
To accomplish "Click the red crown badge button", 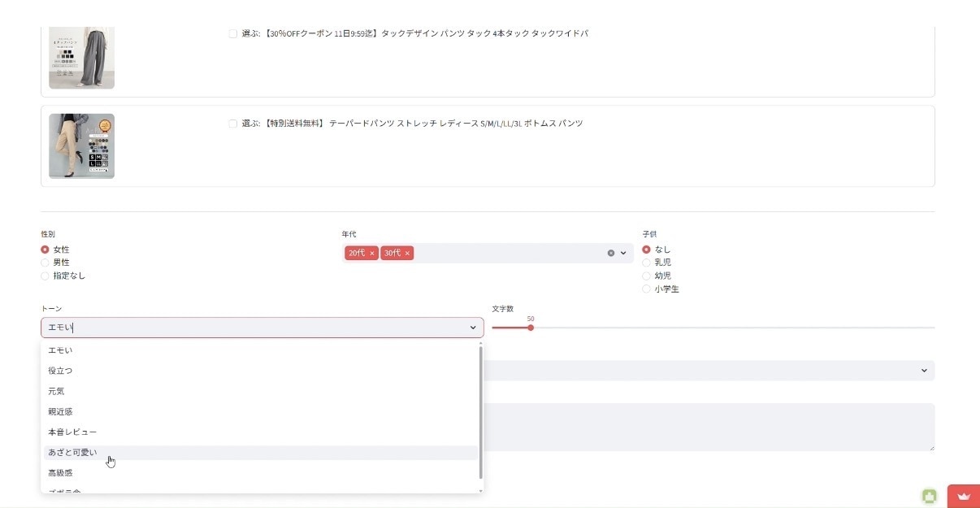I will (x=964, y=496).
